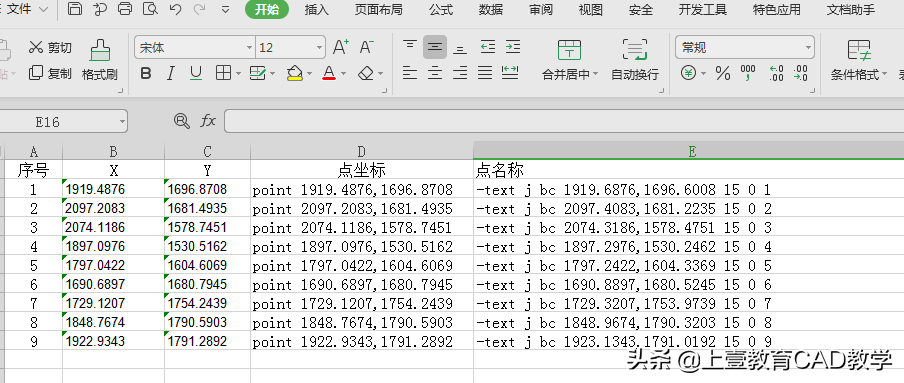Switch to the 审阅 (Review) tab

pos(541,10)
